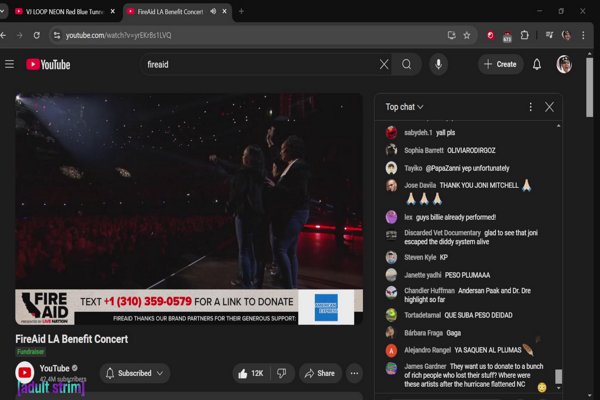This screenshot has width=600, height=400.
Task: Open the YouTube channel avatar
Action: point(25,372)
